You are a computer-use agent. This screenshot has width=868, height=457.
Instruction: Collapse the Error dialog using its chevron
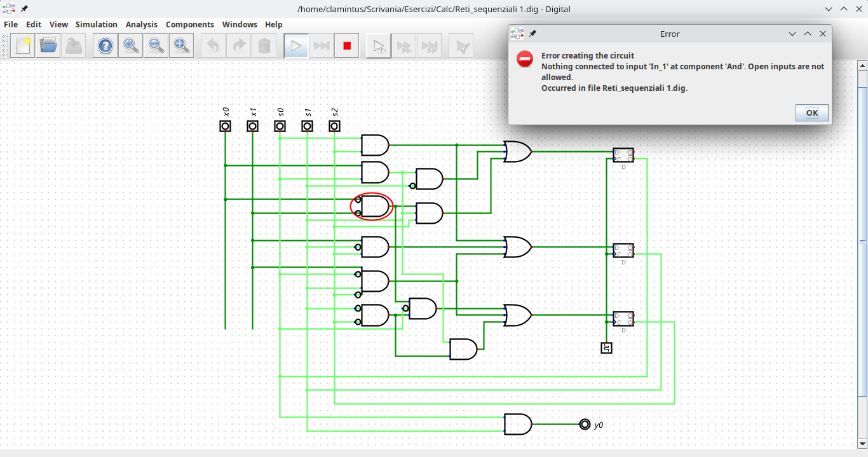pos(792,34)
